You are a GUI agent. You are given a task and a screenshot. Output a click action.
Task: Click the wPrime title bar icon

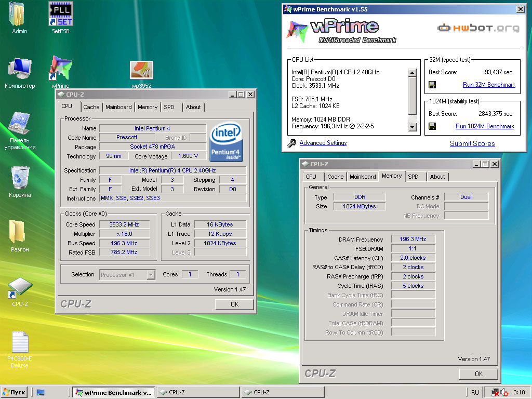click(288, 9)
